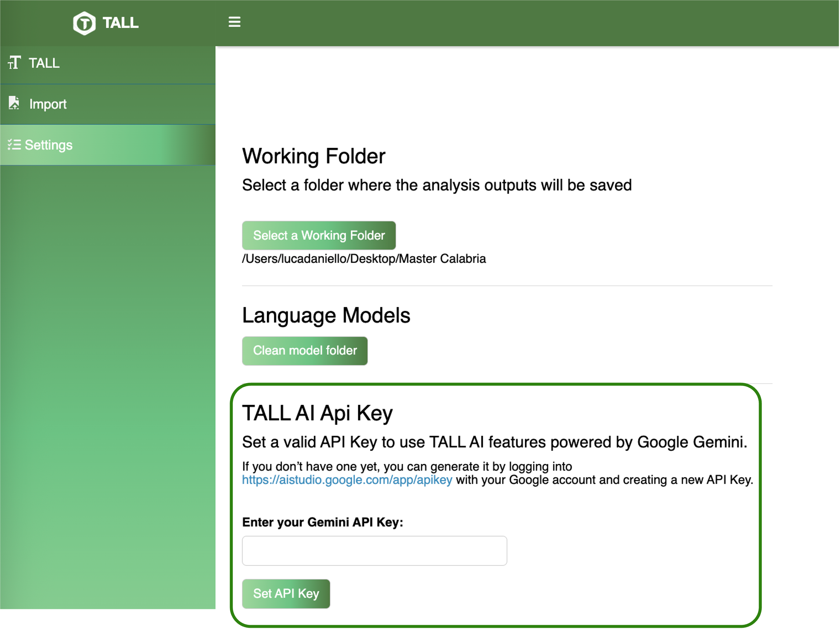Click the TALL text-size icon in sidebar
840x629 pixels.
[x=14, y=63]
